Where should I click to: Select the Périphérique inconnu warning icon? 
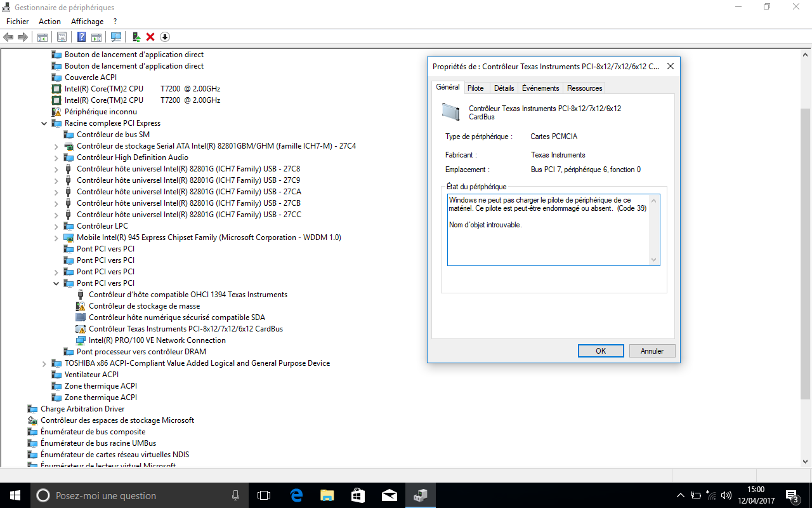56,112
